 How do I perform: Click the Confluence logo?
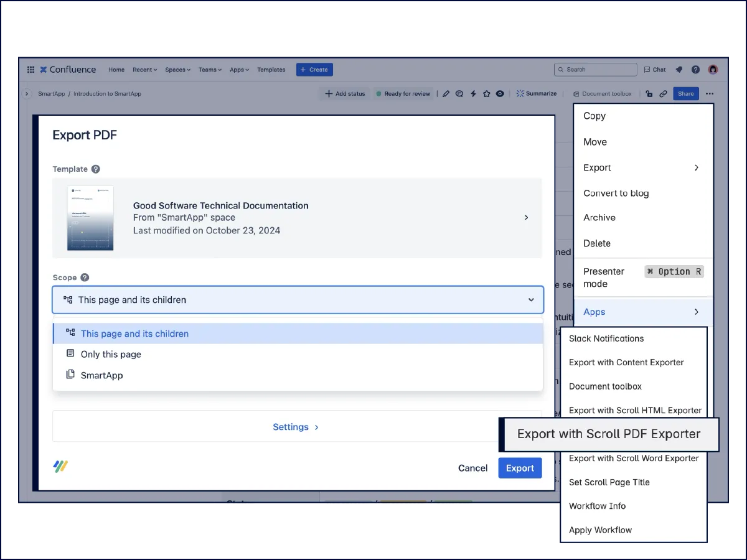click(68, 70)
